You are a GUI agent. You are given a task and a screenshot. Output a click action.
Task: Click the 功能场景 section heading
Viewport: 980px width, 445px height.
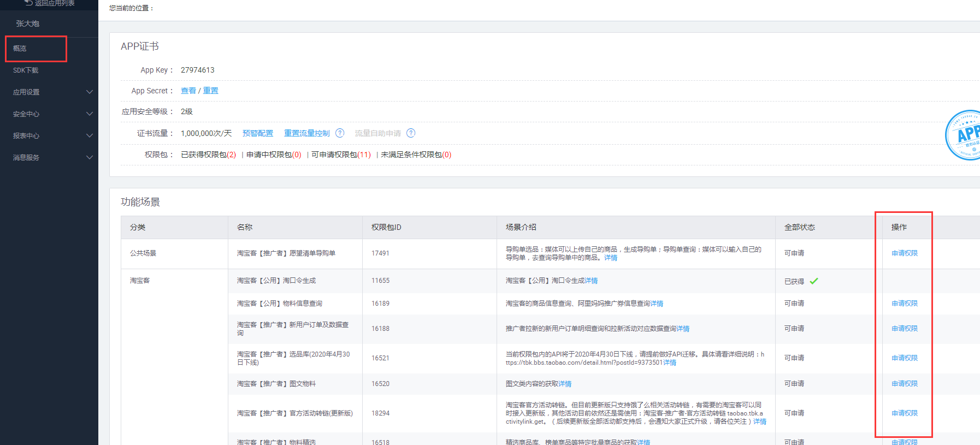(140, 202)
